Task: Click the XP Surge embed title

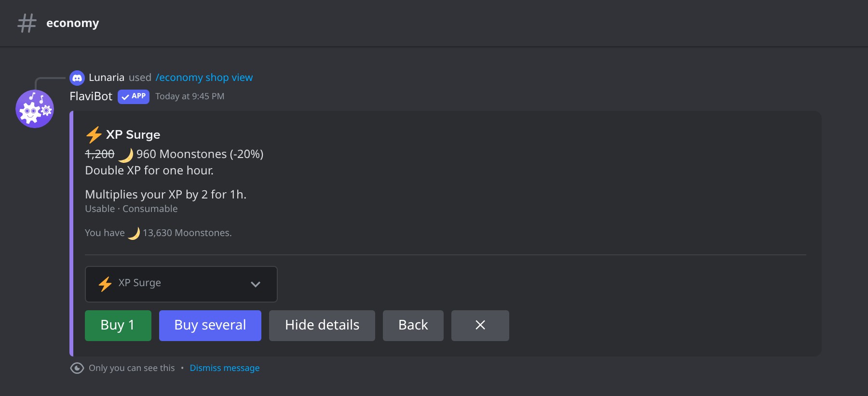Action: [133, 135]
